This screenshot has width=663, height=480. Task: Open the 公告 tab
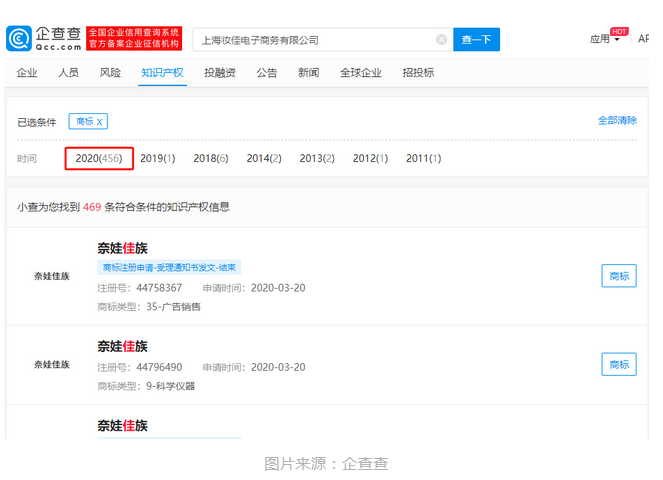(x=267, y=73)
